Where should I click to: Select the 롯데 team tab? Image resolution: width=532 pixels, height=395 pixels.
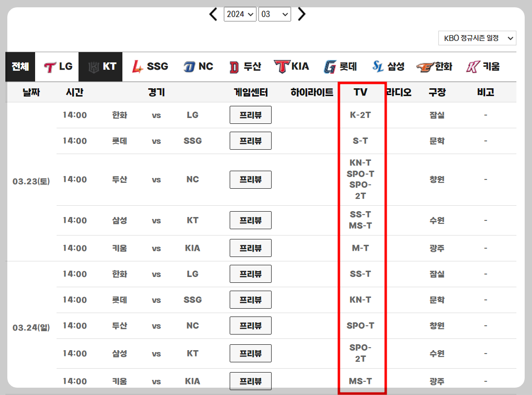click(x=340, y=66)
